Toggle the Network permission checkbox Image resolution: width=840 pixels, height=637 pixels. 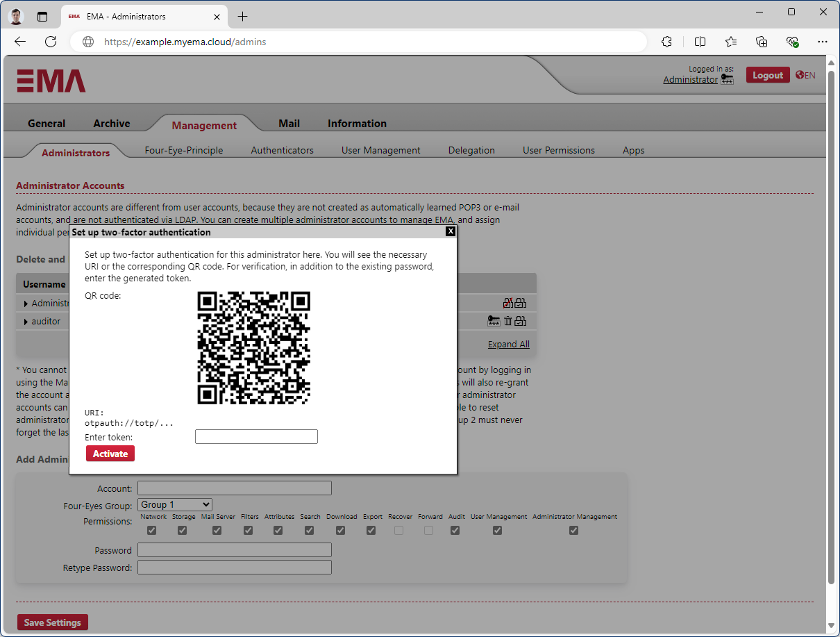[152, 531]
